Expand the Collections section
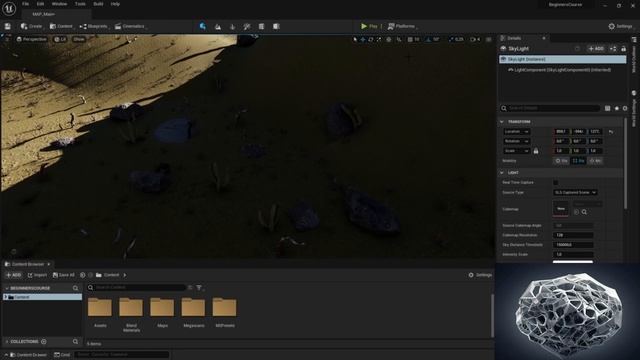 (7, 342)
